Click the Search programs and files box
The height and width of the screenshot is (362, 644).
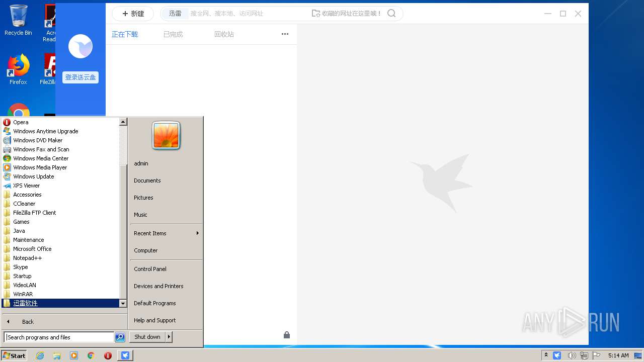tap(59, 337)
